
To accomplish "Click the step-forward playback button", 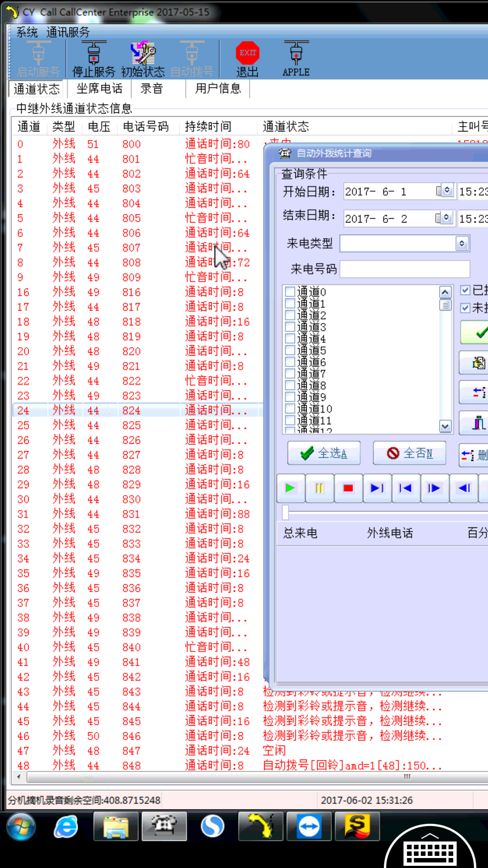I will click(x=434, y=488).
